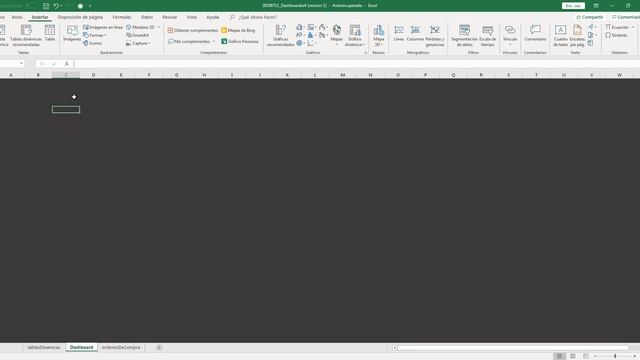Undo the last action
The image size is (640, 360).
(x=56, y=6)
